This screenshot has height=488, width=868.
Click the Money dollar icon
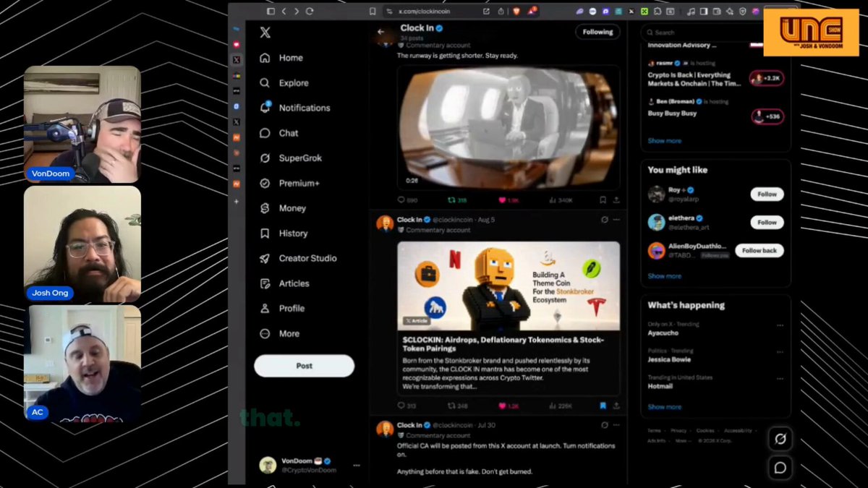(x=265, y=208)
